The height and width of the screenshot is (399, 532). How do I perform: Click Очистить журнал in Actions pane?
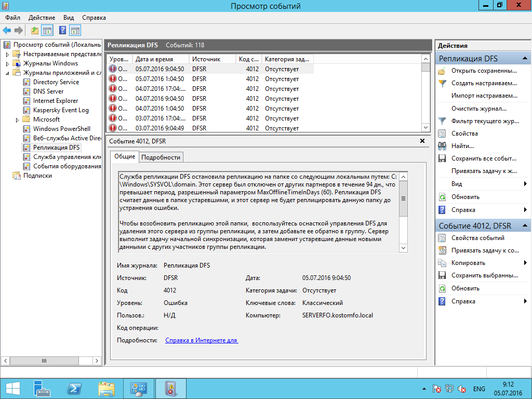point(478,109)
